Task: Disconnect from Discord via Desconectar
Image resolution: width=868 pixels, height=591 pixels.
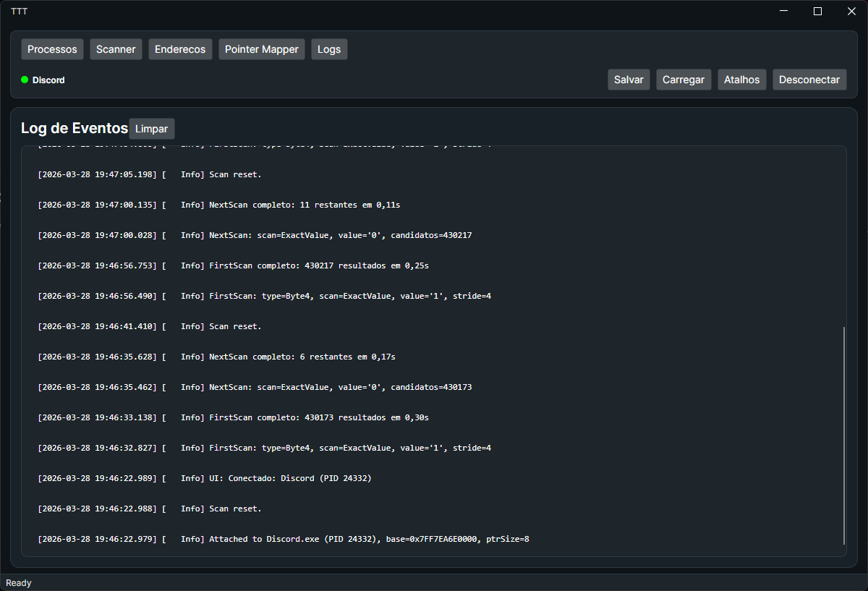Action: click(809, 80)
